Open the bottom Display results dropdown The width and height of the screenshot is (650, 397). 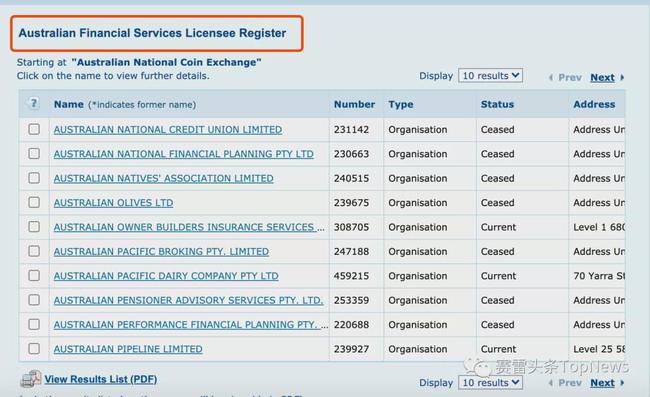pyautogui.click(x=490, y=382)
